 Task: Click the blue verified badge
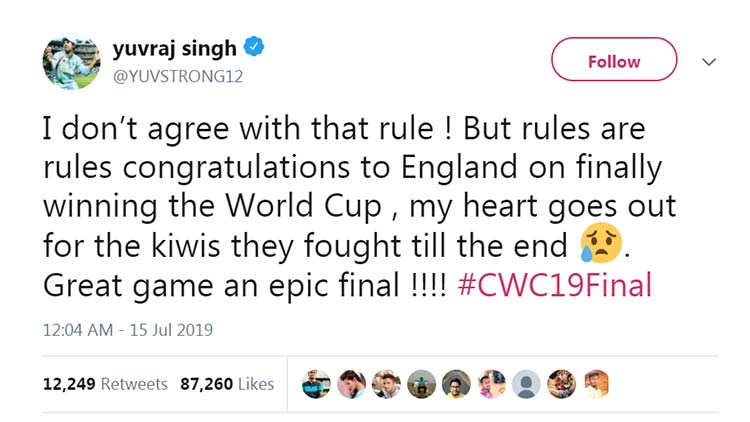[x=256, y=47]
